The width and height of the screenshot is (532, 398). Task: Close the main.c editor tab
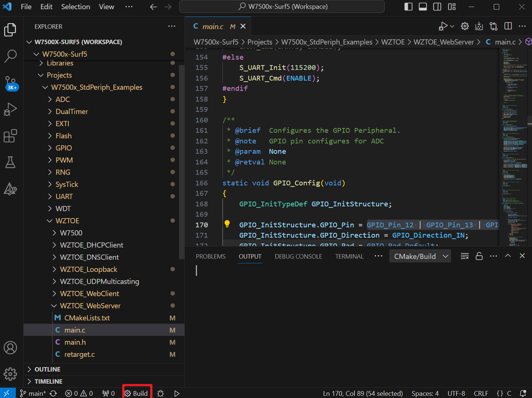pos(243,26)
